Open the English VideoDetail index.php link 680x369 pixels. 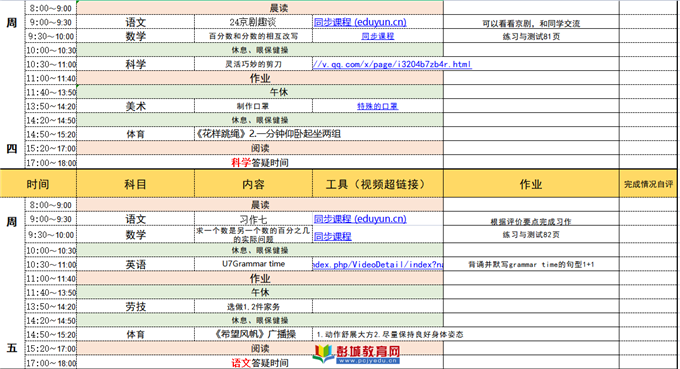coord(378,265)
